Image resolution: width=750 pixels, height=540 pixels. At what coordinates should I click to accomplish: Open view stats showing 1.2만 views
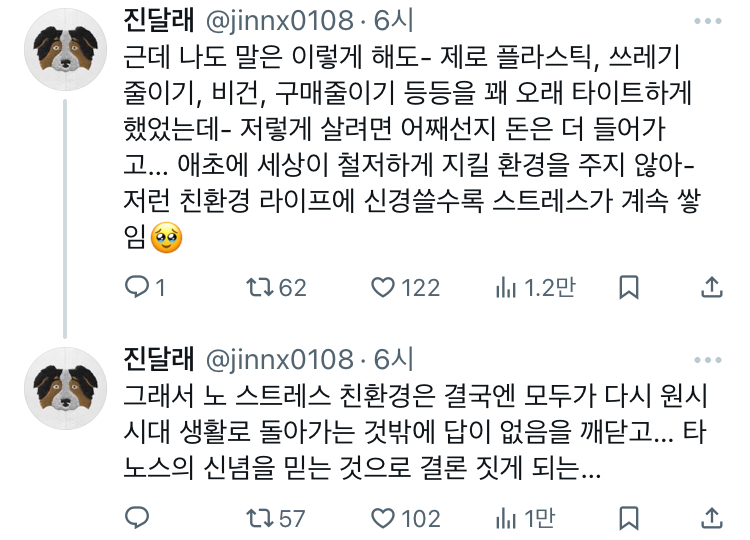pos(506,288)
